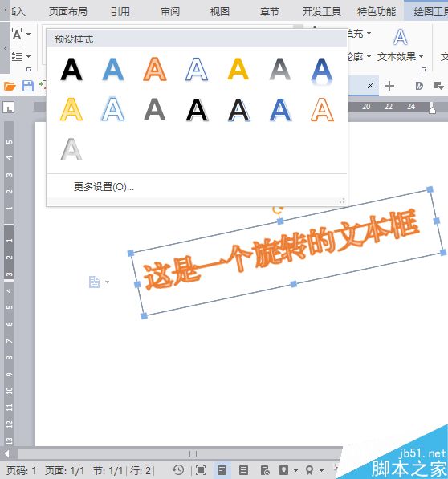Add a new document tab with plus

click(389, 86)
